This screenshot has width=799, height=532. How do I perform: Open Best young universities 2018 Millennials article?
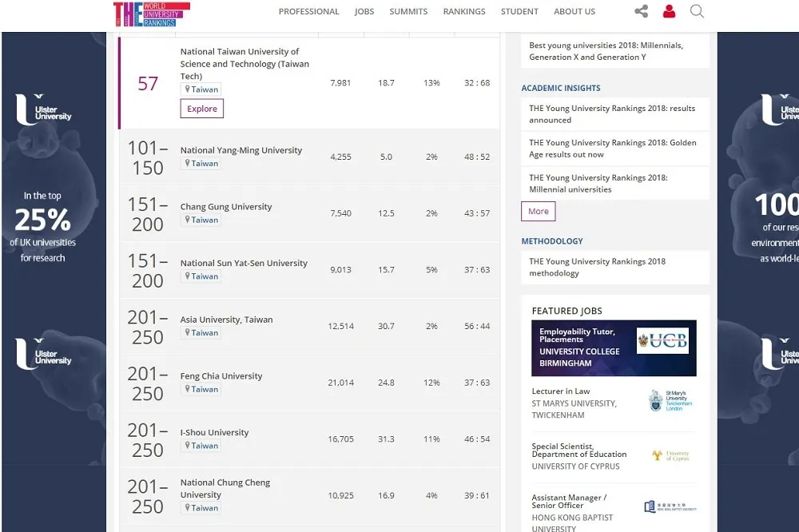pos(615,51)
